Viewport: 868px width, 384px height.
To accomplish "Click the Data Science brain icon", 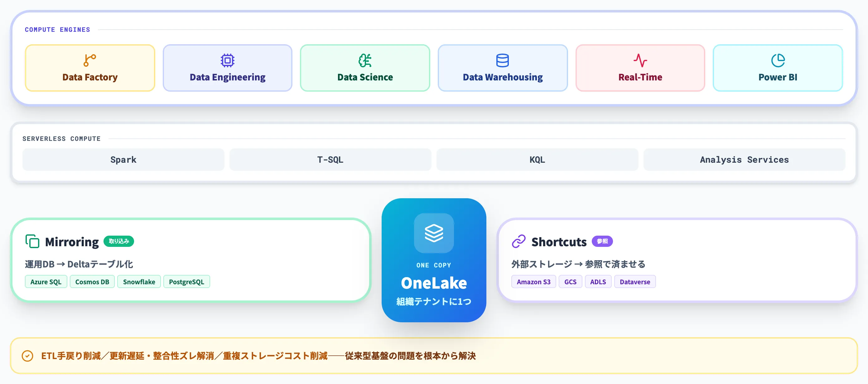I will [365, 60].
